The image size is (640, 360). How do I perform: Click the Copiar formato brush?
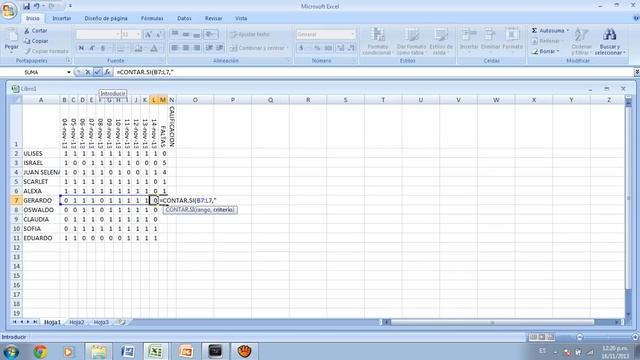[27, 51]
